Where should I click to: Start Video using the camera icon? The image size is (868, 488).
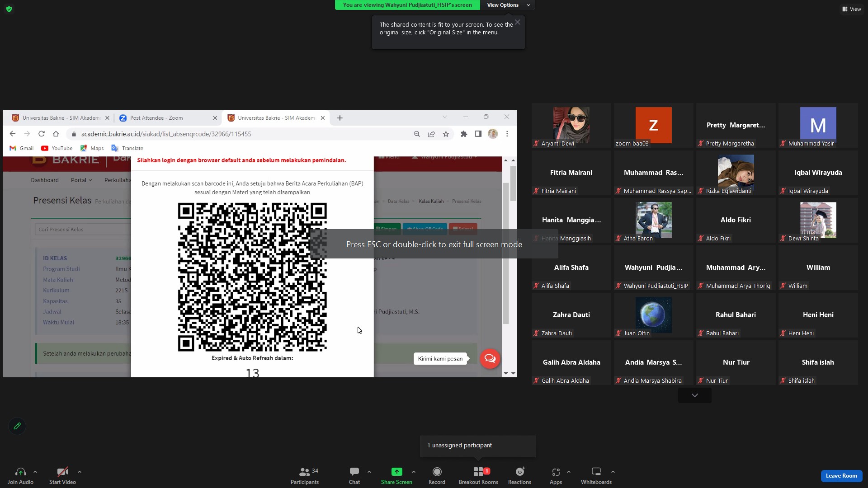(62, 472)
